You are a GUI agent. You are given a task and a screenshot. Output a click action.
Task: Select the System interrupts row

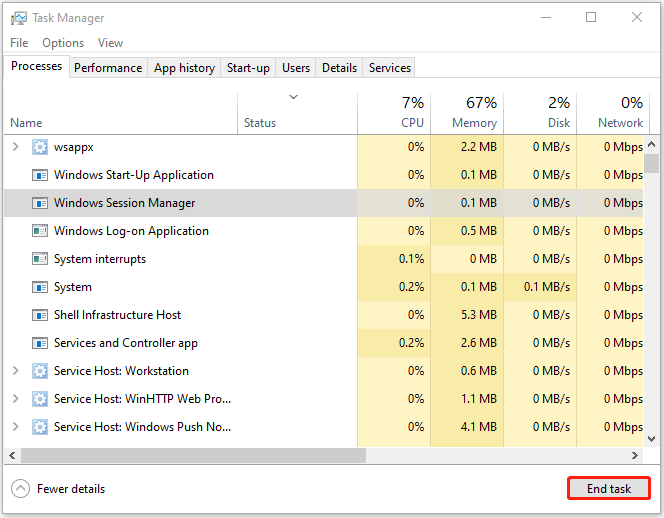point(324,259)
